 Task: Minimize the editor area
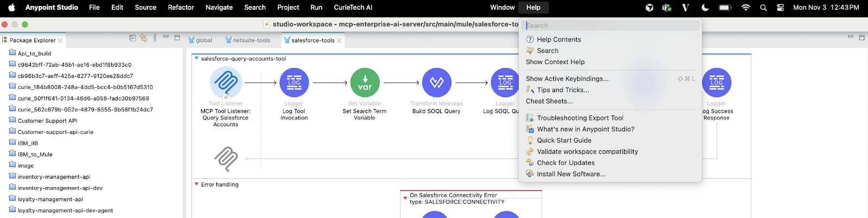(851, 37)
